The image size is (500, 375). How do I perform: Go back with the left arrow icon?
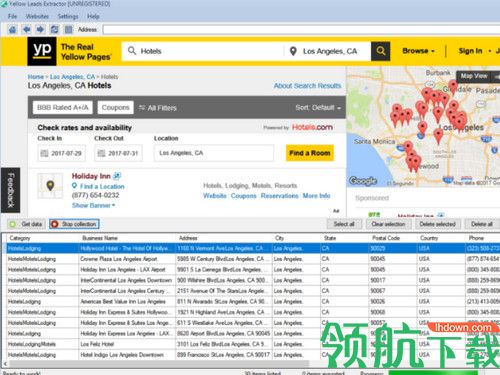pyautogui.click(x=27, y=30)
